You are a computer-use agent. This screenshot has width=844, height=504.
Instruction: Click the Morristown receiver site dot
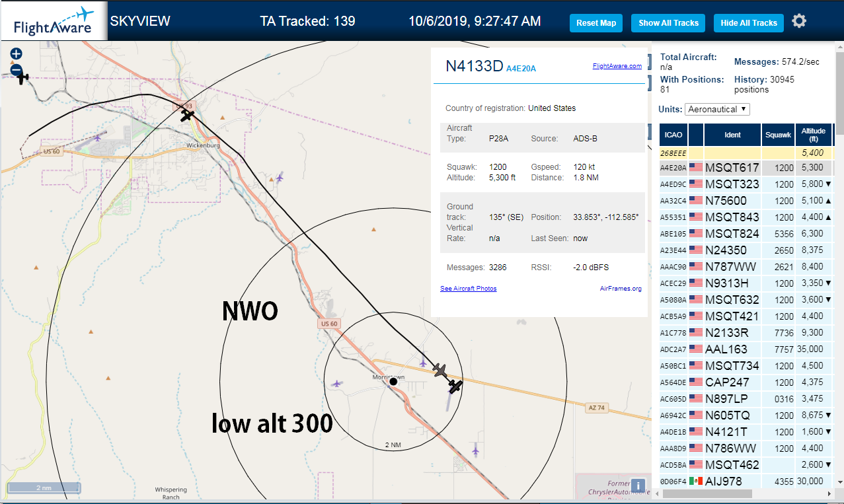point(393,382)
